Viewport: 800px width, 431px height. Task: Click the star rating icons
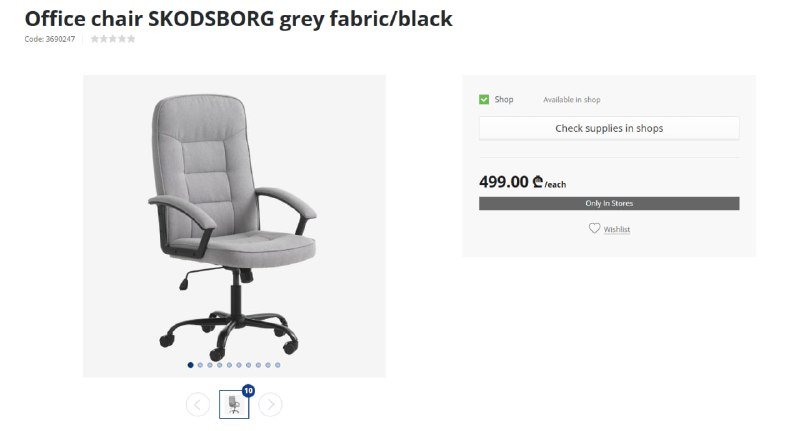click(x=113, y=39)
